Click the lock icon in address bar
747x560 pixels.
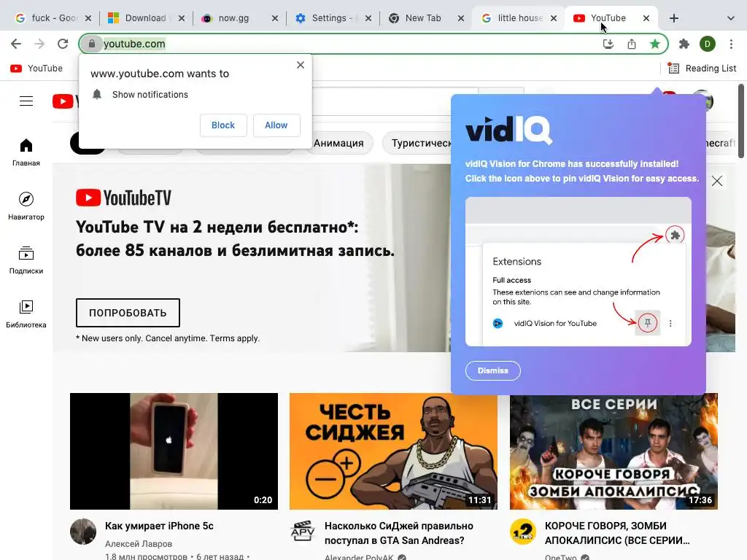coord(91,44)
